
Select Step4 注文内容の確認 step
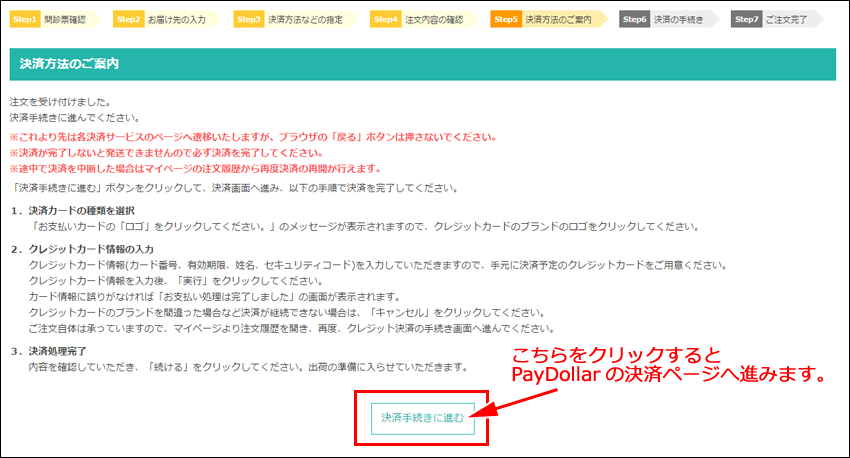click(x=424, y=20)
